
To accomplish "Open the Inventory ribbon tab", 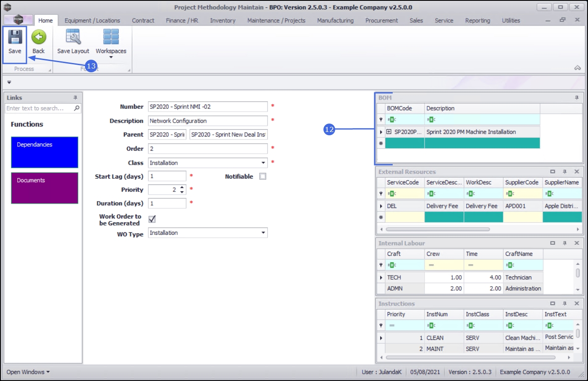I will click(x=223, y=21).
